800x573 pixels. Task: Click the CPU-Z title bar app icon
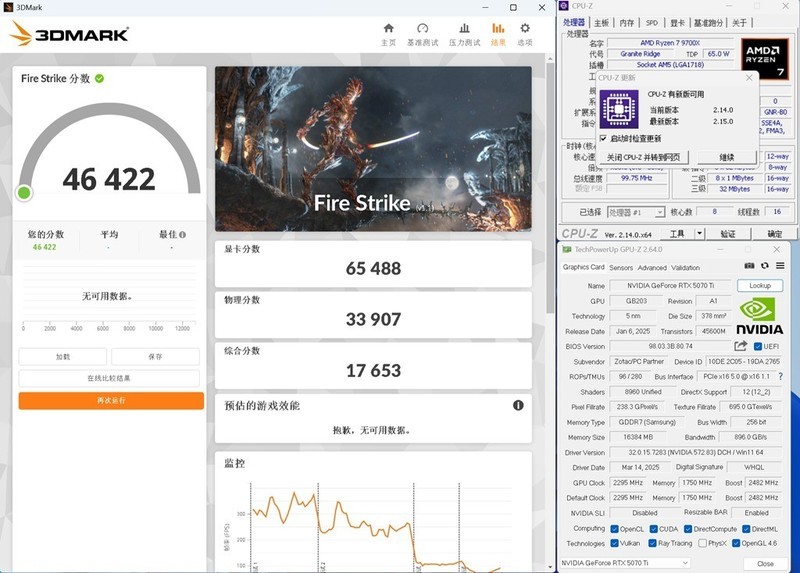point(564,6)
